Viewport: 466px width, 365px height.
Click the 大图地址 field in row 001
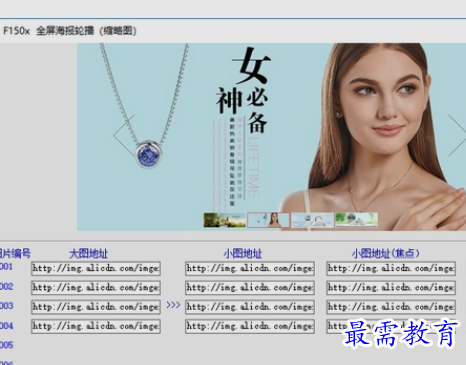point(96,268)
